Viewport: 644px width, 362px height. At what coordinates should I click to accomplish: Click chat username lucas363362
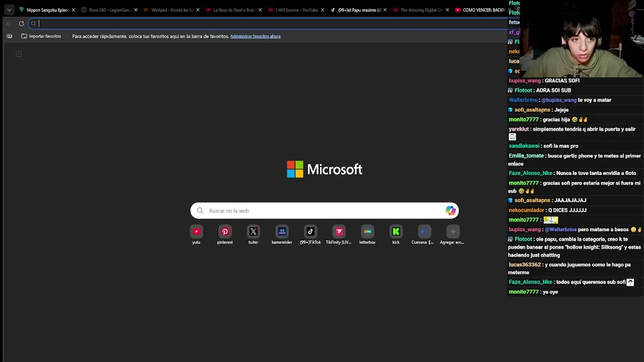click(x=525, y=264)
